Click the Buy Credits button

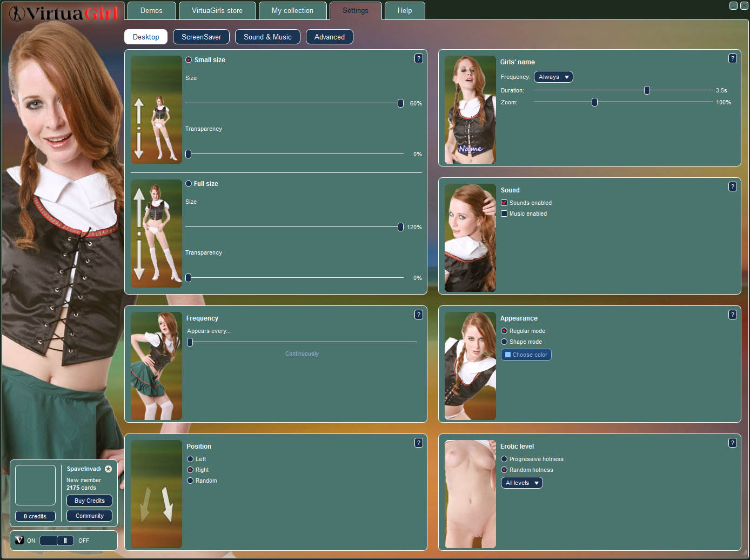coord(89,501)
